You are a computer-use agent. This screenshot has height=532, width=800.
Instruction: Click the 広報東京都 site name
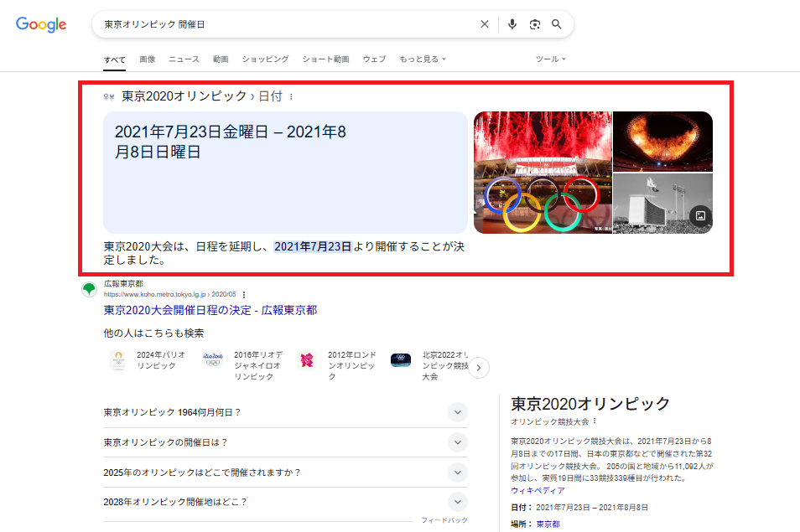pyautogui.click(x=123, y=283)
